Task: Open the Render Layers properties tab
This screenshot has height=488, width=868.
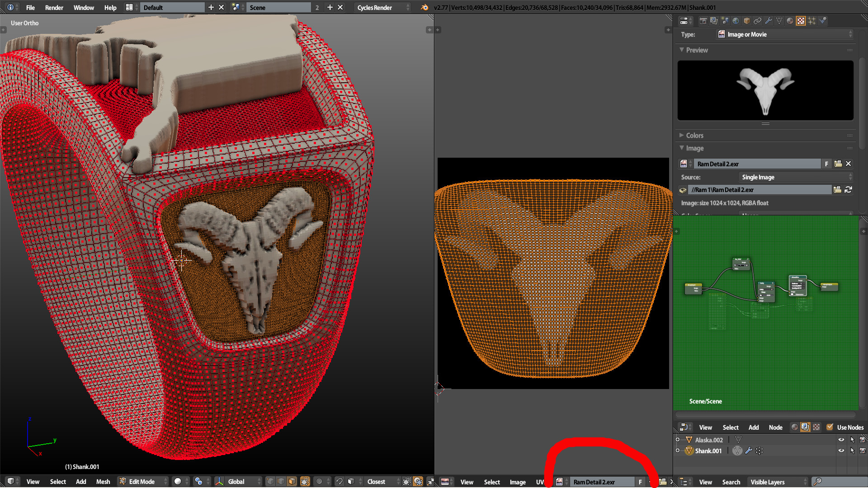Action: (x=714, y=21)
